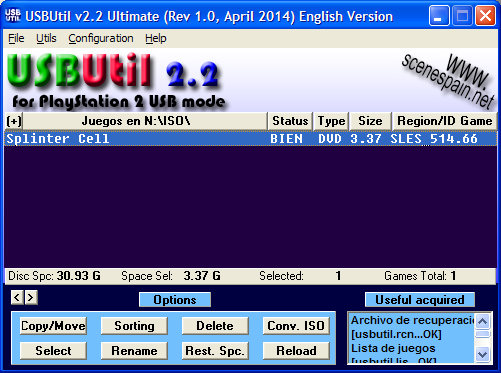This screenshot has width=501, height=373.
Task: Click the Archivo de recuperación log line
Action: [x=413, y=320]
